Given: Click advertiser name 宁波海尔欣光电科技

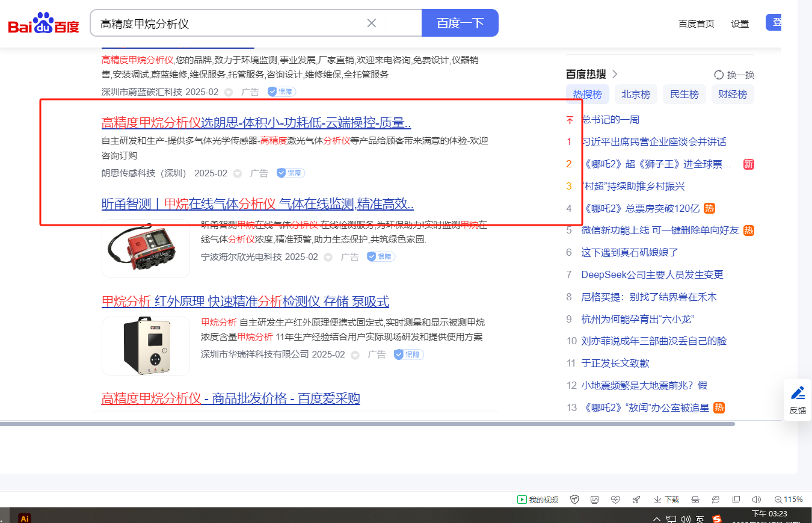Looking at the screenshot, I should [x=241, y=257].
